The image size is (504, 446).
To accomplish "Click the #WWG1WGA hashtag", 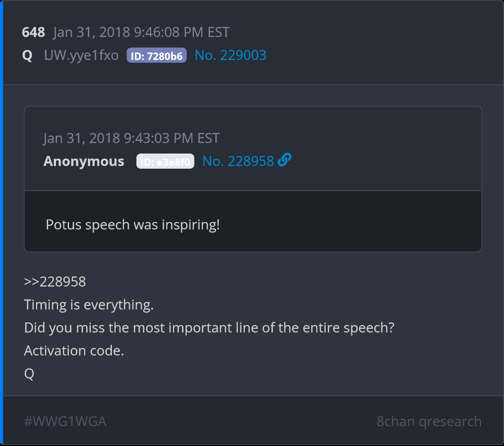I will pos(65,421).
